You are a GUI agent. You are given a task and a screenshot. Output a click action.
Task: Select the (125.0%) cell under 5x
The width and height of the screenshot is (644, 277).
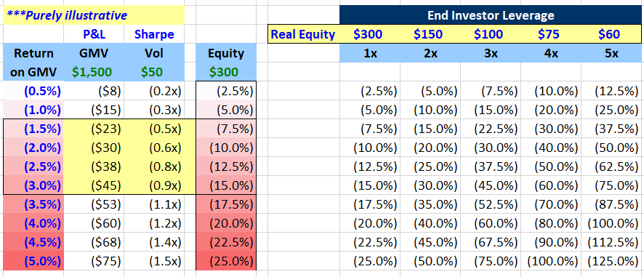(x=611, y=261)
